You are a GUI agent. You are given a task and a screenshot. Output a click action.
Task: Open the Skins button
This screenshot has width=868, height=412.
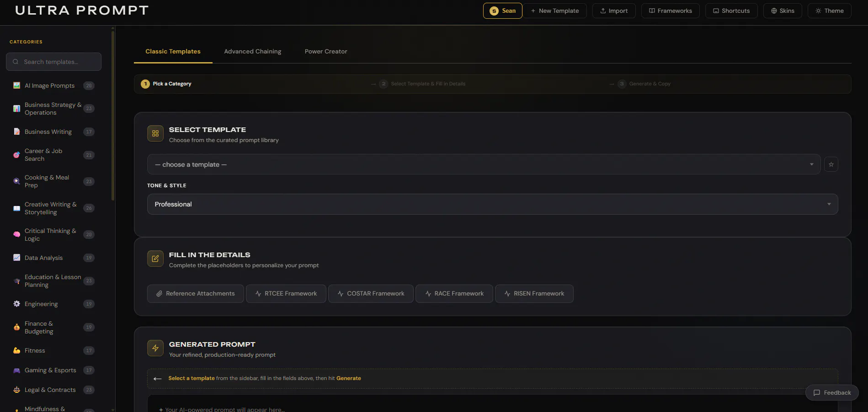point(783,11)
